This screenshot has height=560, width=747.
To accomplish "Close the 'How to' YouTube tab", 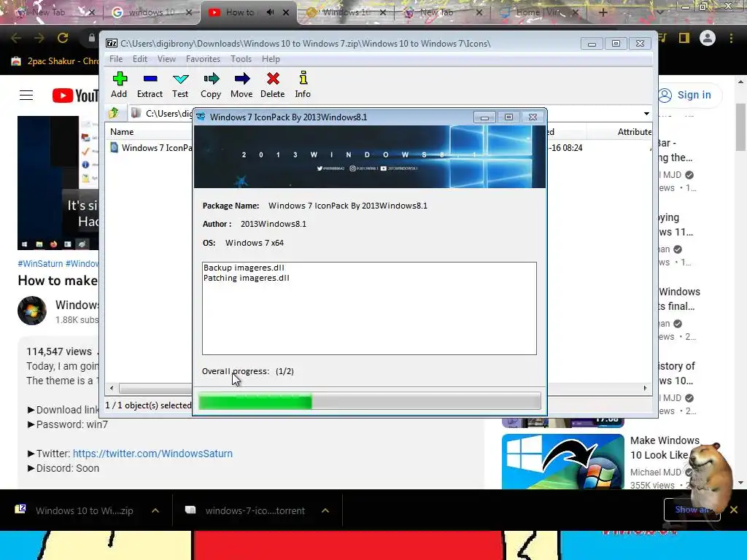I will point(286,12).
